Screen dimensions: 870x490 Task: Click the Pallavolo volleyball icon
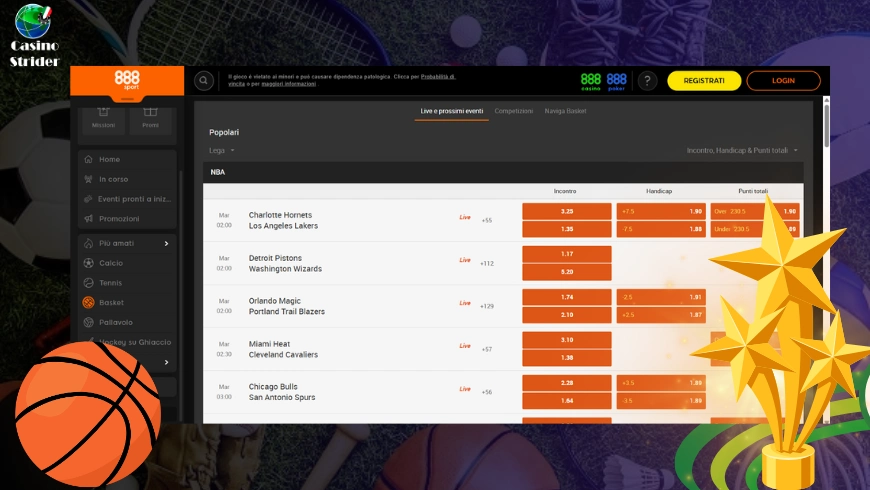(88, 322)
